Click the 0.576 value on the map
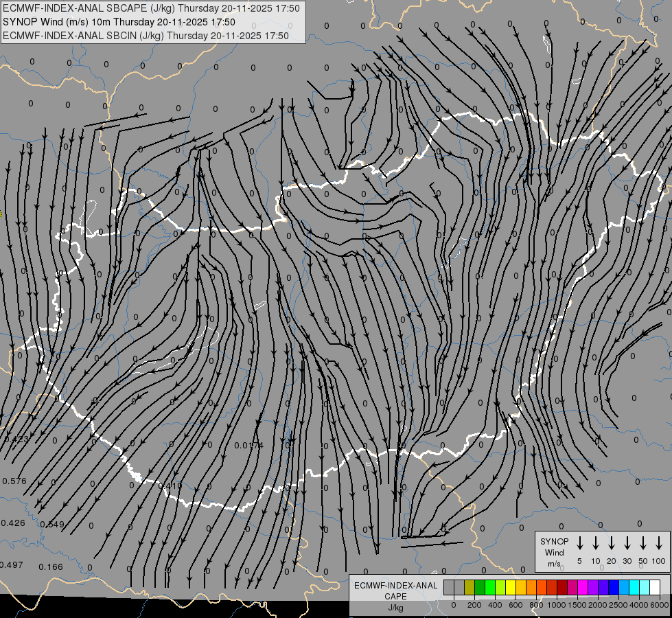 coord(14,481)
